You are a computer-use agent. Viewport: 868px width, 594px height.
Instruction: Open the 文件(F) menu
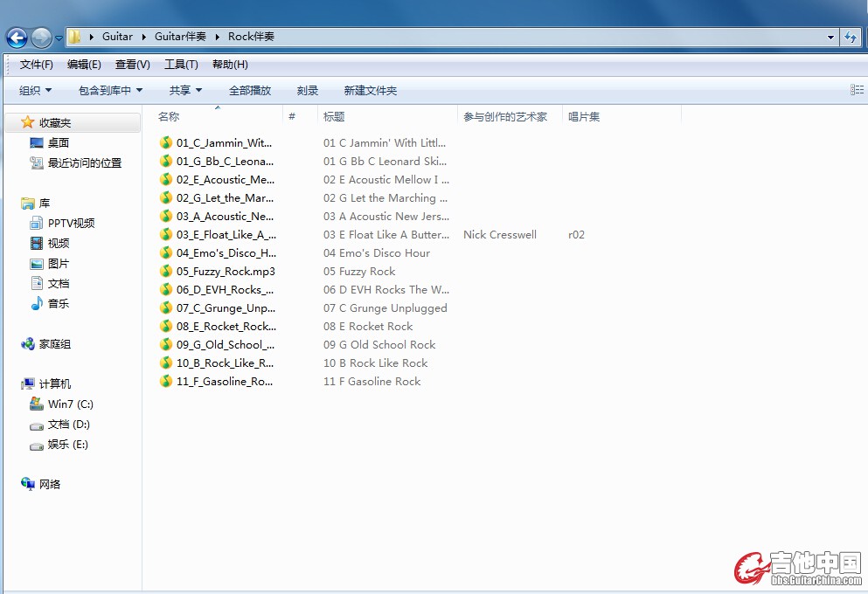(x=36, y=64)
